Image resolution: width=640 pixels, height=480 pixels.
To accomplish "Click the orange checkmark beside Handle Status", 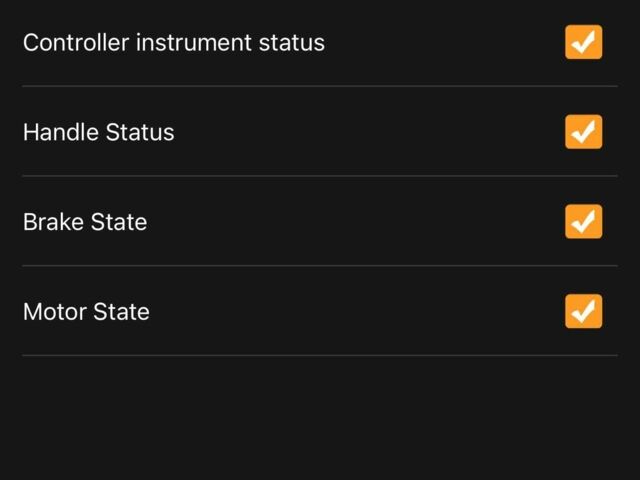I will pyautogui.click(x=583, y=132).
